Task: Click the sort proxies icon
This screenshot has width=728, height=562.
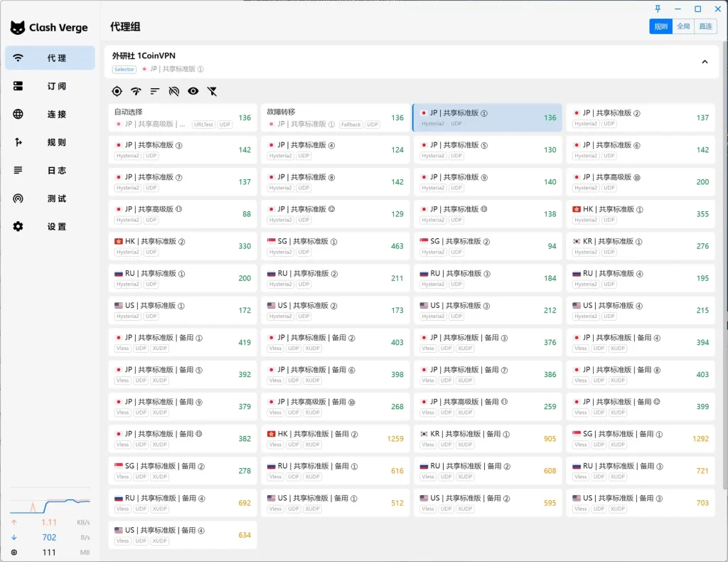Action: click(154, 91)
